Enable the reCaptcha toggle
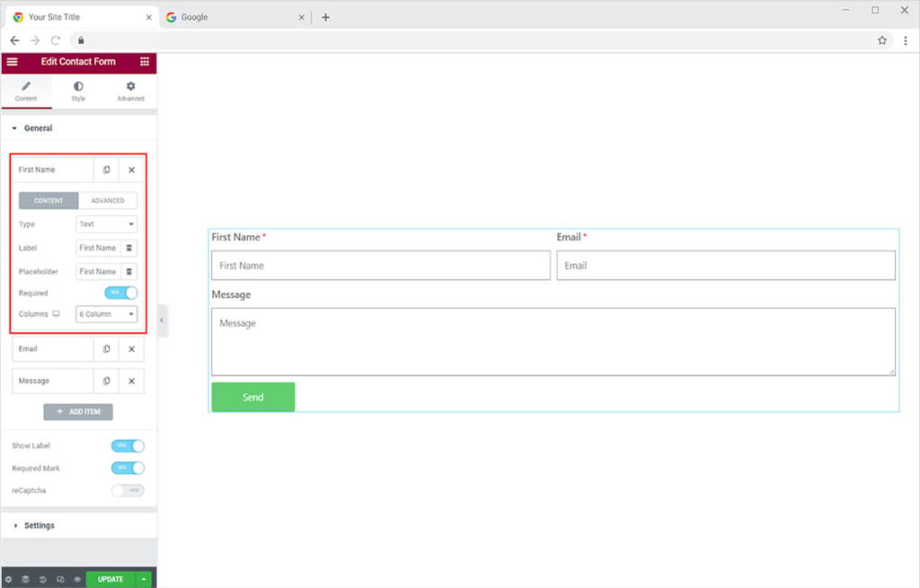Viewport: 920px width, 588px height. (x=128, y=491)
